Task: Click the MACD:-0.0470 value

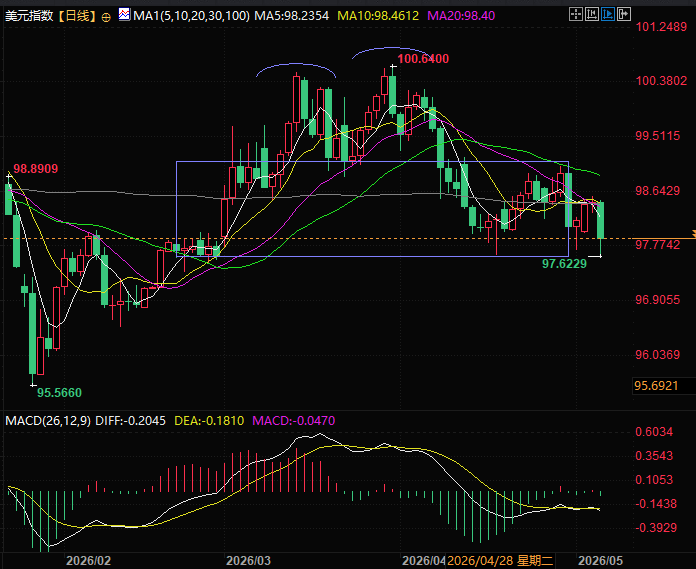Action: coord(293,421)
